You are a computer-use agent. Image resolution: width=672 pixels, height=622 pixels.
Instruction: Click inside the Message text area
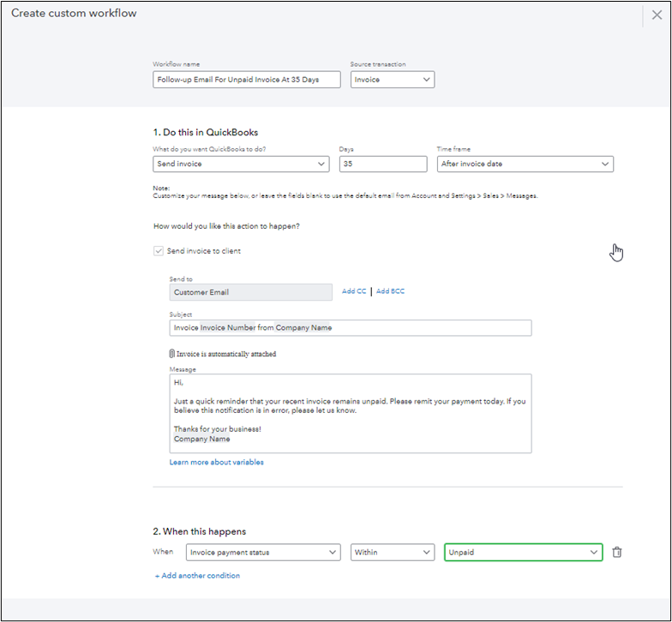[351, 413]
